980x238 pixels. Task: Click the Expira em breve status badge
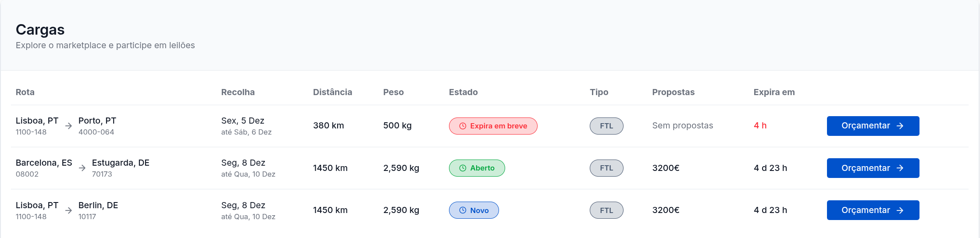click(493, 126)
